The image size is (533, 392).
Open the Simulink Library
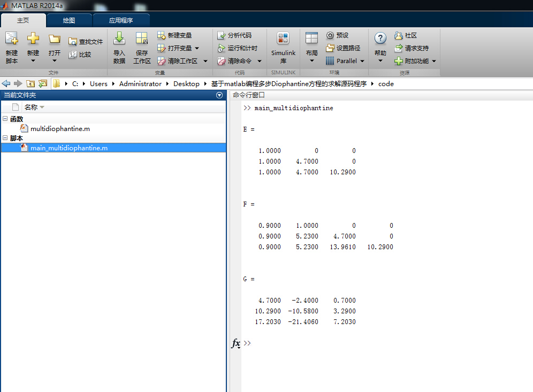click(x=283, y=48)
